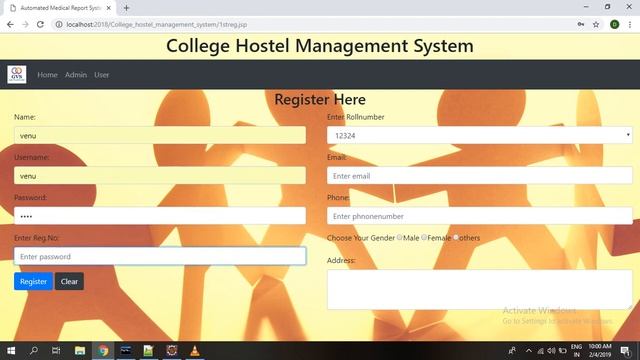The width and height of the screenshot is (640, 360).
Task: Click the network tray icon
Action: coord(540,351)
